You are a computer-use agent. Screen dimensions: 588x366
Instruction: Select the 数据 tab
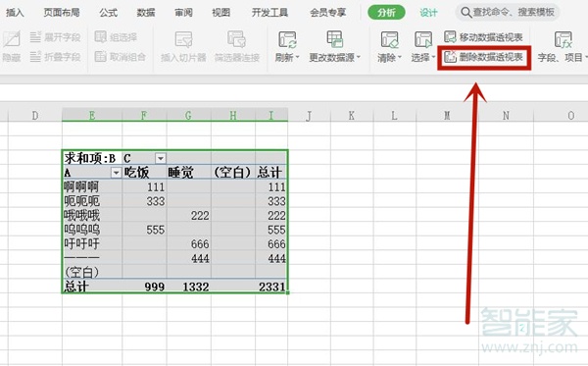(x=146, y=13)
